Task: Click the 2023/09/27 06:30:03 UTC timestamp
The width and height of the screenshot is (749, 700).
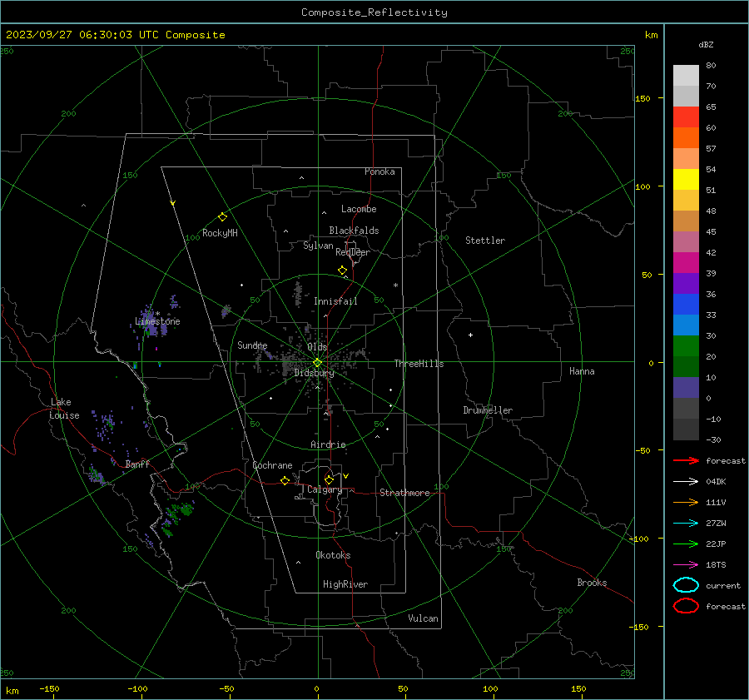Action: pos(82,35)
